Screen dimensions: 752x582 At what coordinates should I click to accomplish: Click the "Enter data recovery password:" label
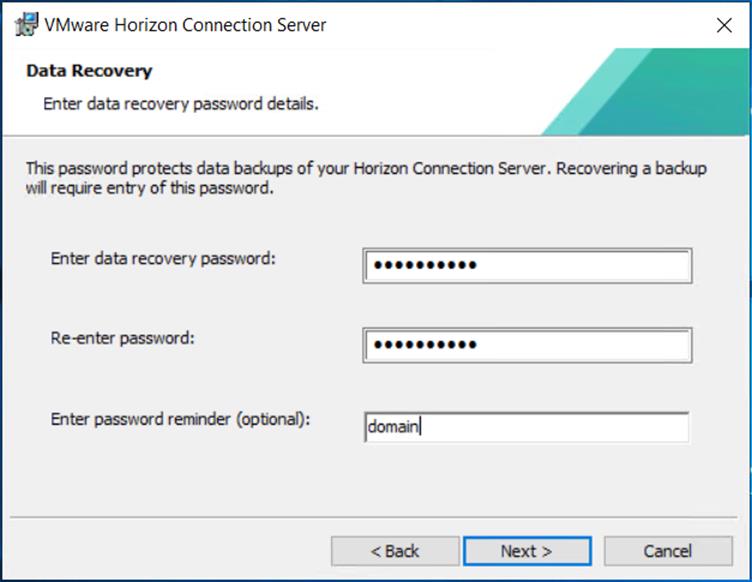point(162,258)
